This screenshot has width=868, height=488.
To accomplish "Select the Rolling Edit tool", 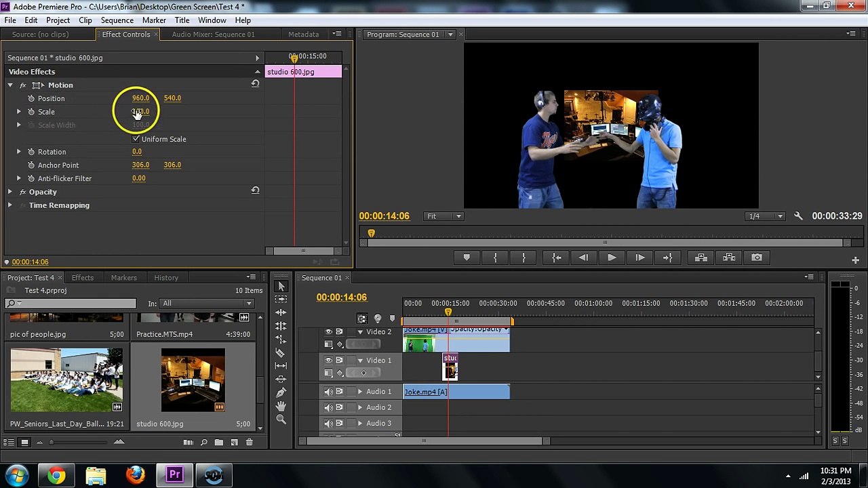I will [x=281, y=326].
